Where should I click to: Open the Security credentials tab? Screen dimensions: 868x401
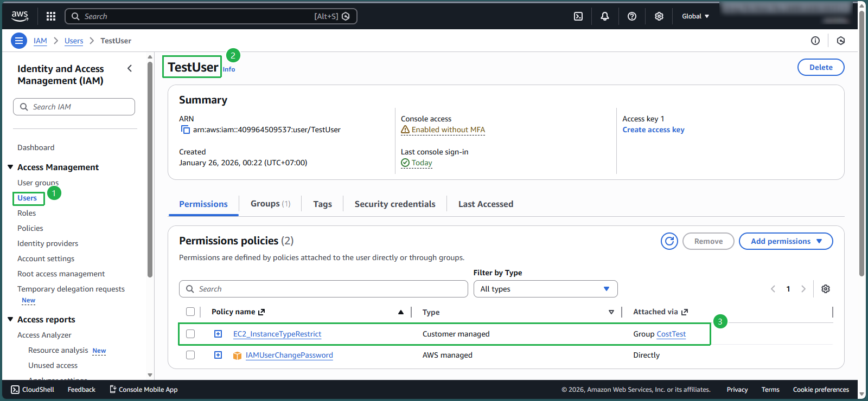(395, 204)
